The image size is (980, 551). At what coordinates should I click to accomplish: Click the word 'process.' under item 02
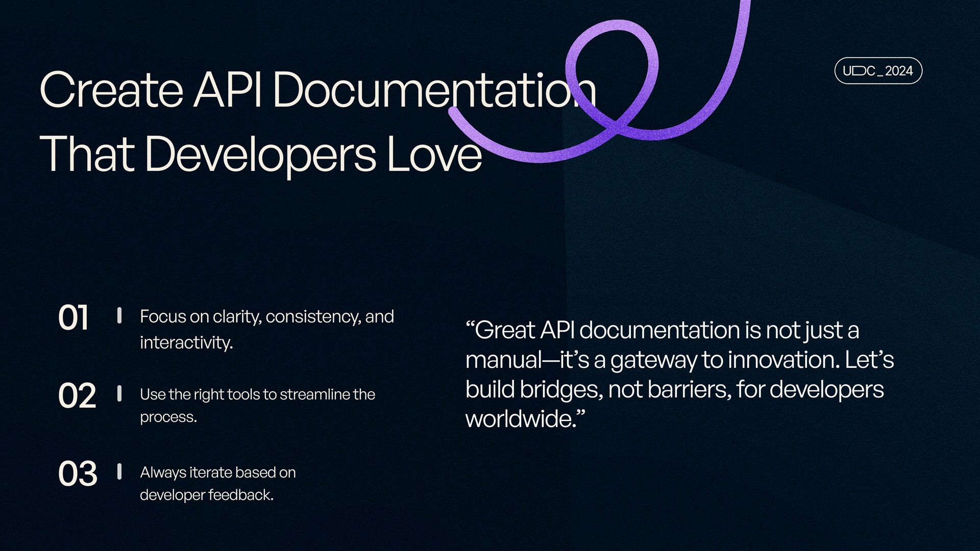pos(168,417)
